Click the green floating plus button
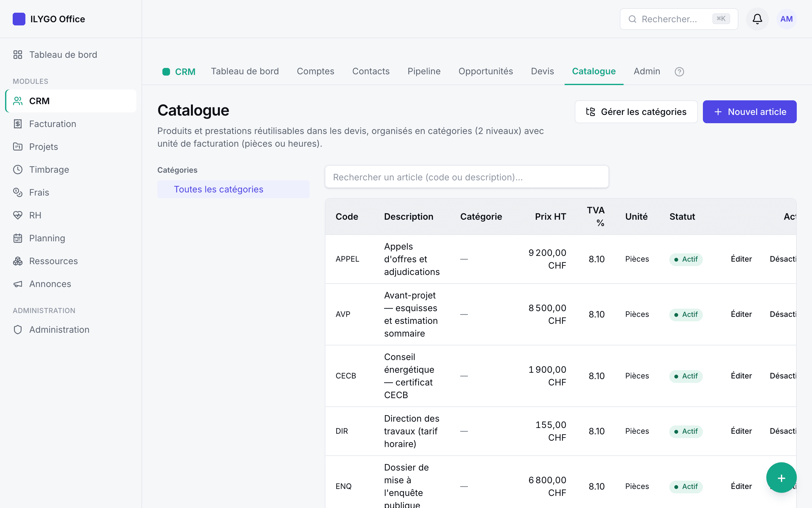Viewport: 812px width, 508px height. point(781,478)
